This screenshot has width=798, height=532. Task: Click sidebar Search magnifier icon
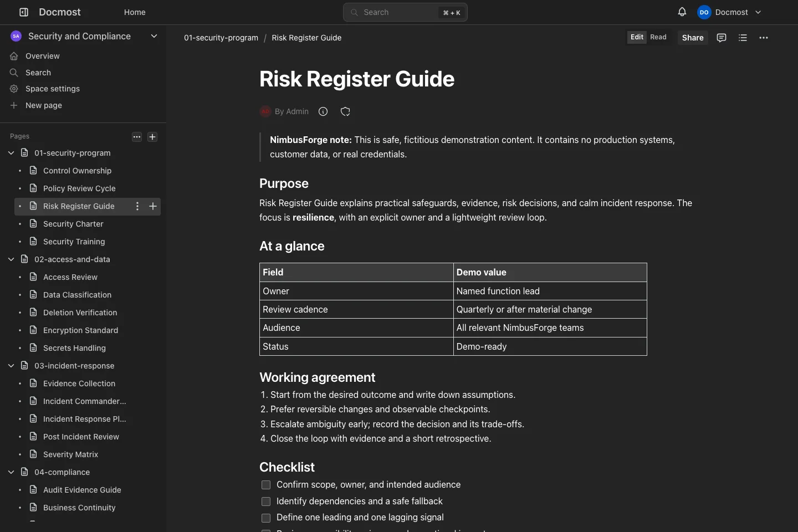(14, 73)
